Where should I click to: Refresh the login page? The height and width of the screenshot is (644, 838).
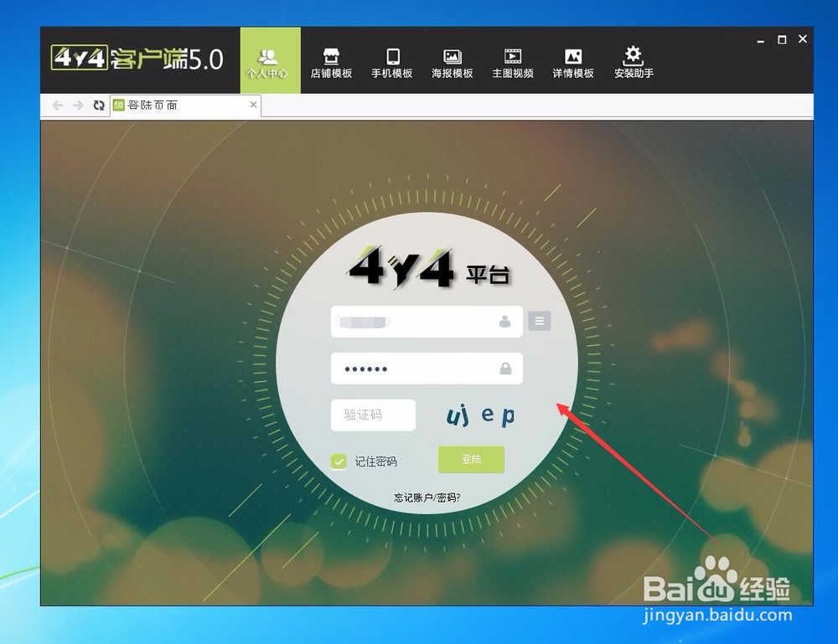[98, 106]
